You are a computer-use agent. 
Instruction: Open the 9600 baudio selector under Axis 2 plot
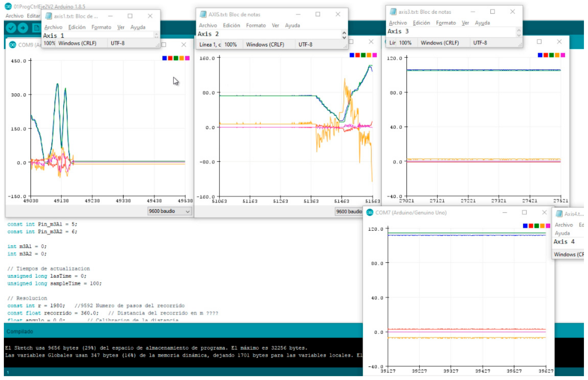tap(349, 211)
